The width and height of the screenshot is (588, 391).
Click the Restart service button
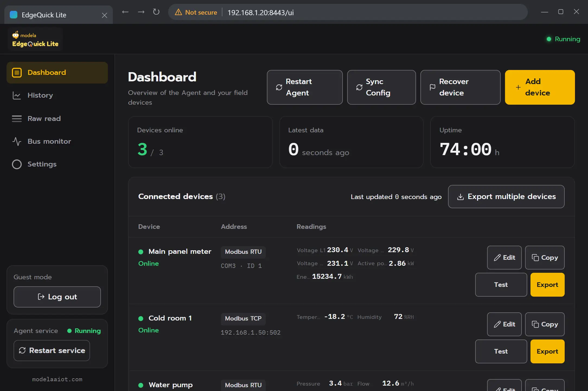point(52,351)
